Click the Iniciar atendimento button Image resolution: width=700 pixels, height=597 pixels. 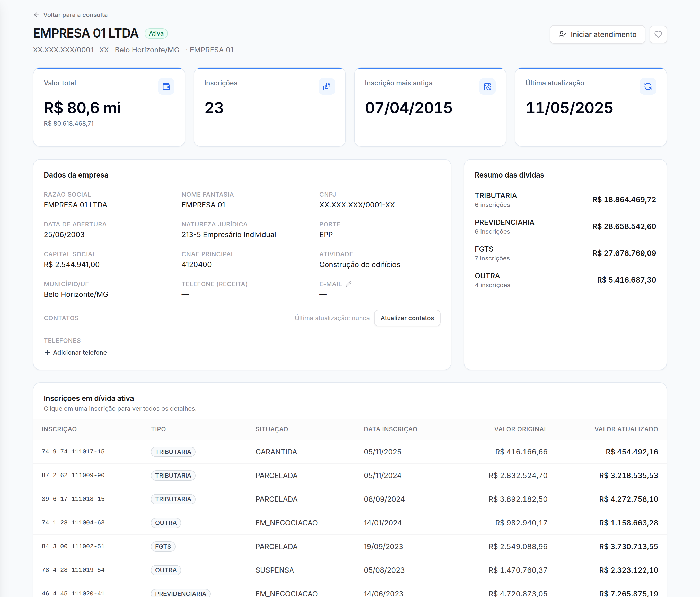point(597,34)
